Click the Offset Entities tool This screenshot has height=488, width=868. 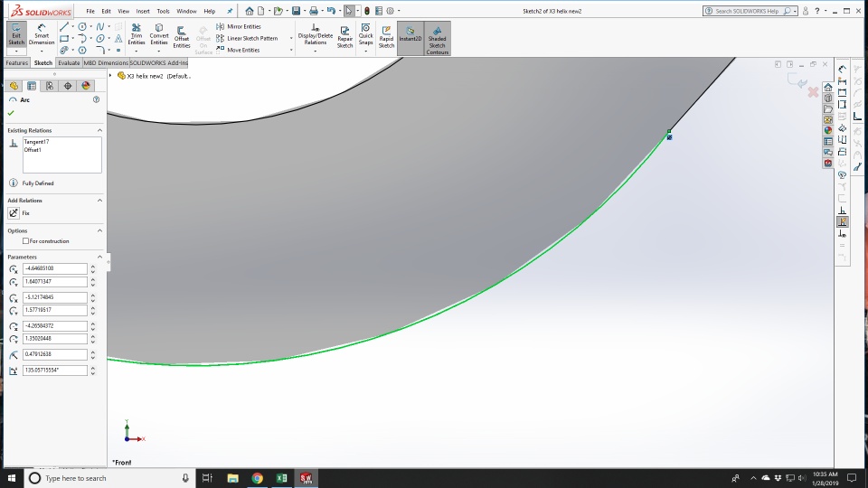point(182,36)
